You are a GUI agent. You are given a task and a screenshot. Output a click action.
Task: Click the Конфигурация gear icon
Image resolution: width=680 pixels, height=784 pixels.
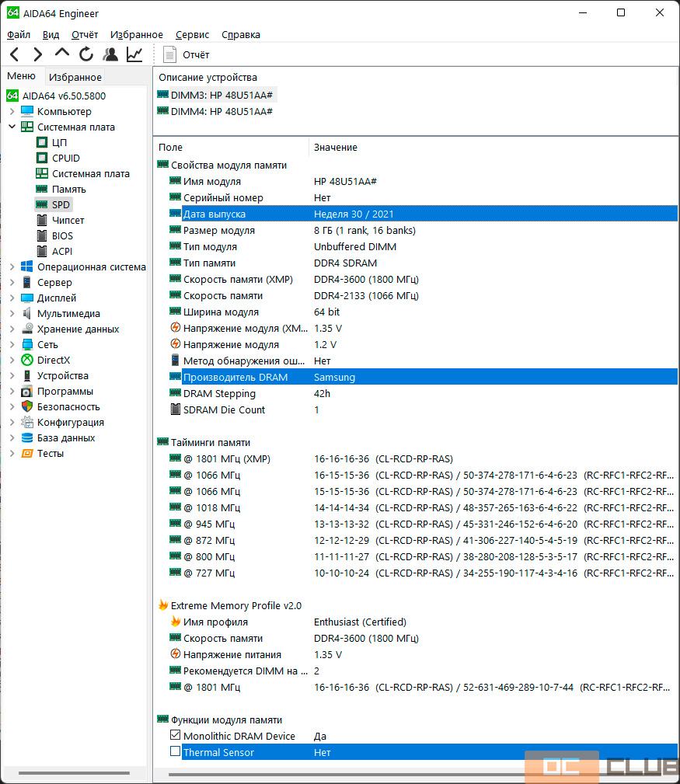pyautogui.click(x=27, y=422)
